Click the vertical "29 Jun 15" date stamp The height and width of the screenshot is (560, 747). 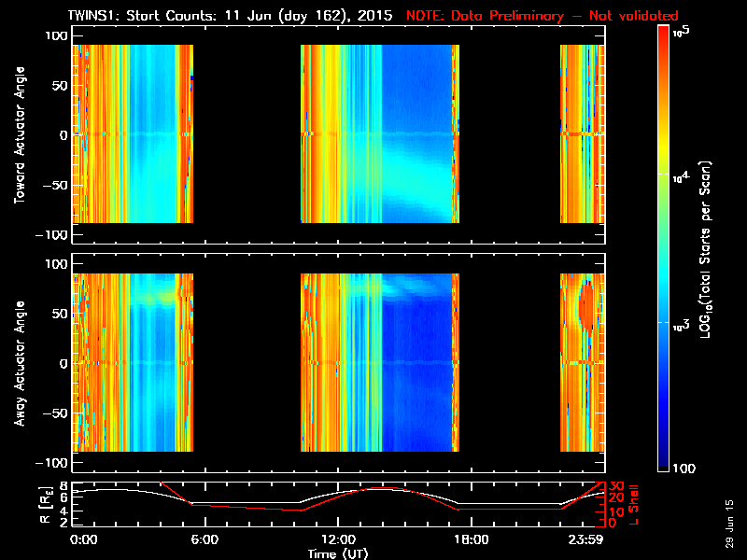pos(729,524)
